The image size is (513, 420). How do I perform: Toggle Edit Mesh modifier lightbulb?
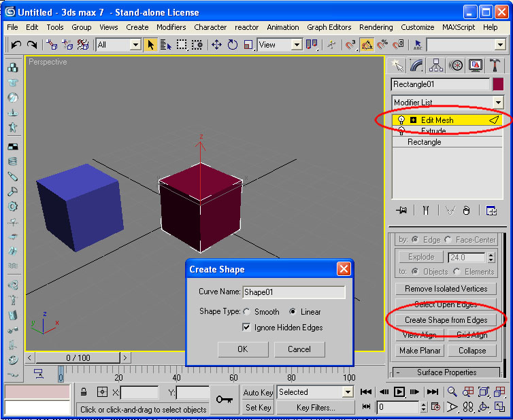click(401, 120)
